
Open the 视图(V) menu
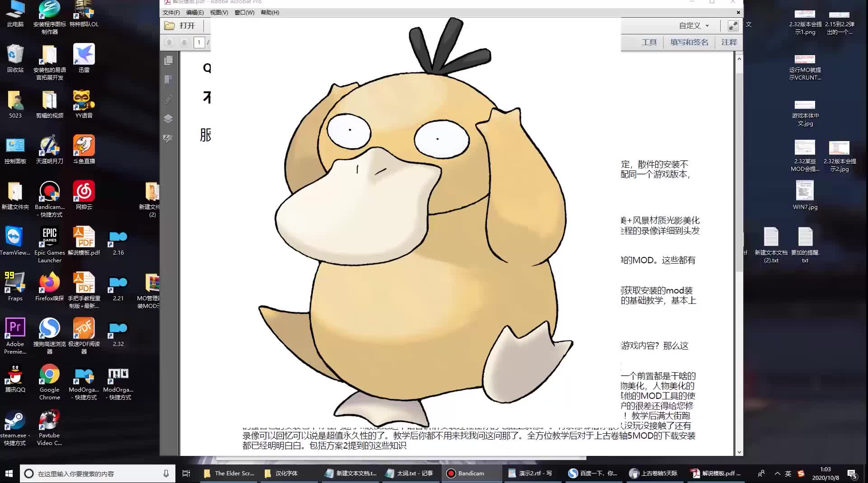(x=219, y=12)
